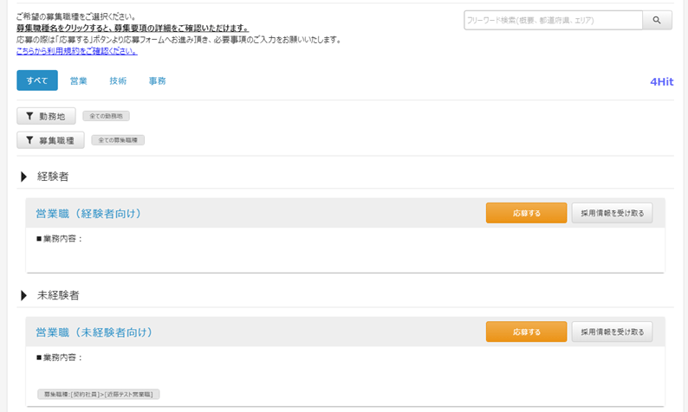Open the 営業職（経験者向け） job title
This screenshot has width=688, height=412.
[88, 213]
